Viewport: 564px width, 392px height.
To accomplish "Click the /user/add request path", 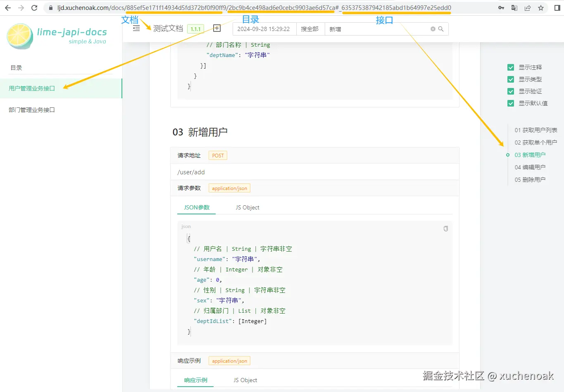I will click(191, 172).
